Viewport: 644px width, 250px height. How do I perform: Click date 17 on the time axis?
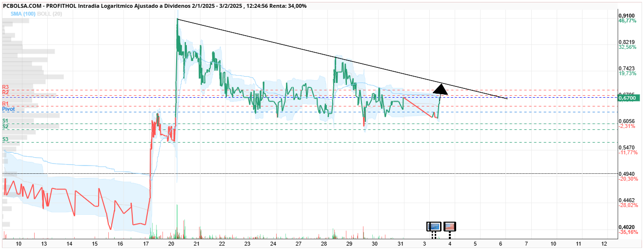[146, 243]
